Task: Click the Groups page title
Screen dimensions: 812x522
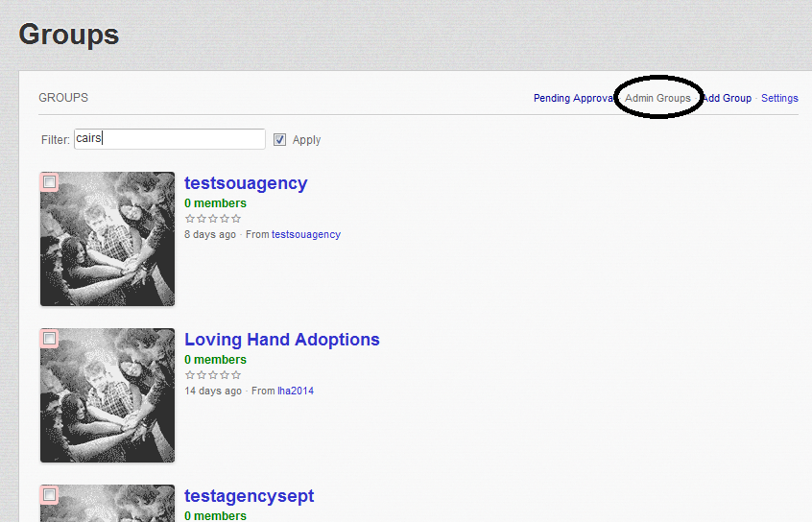Action: (69, 35)
